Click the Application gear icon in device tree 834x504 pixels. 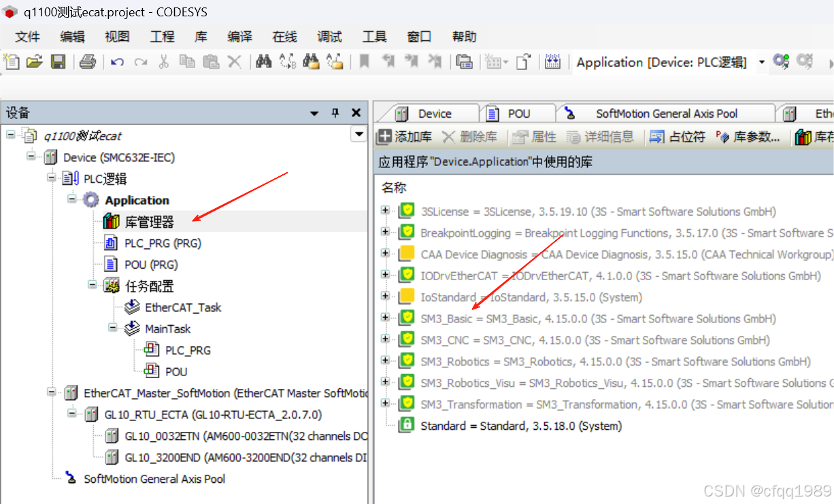click(x=91, y=200)
